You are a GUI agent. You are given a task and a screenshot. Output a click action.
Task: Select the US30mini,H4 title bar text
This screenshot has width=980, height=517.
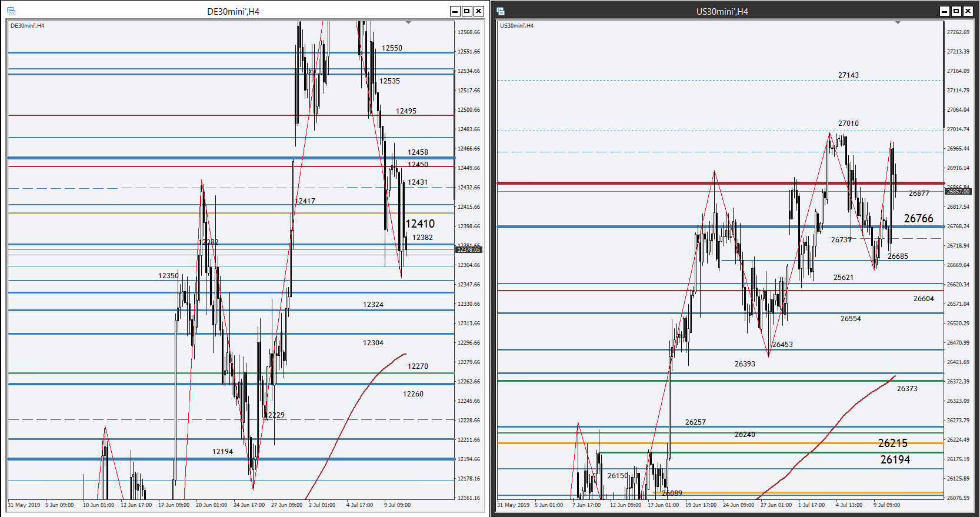[722, 12]
